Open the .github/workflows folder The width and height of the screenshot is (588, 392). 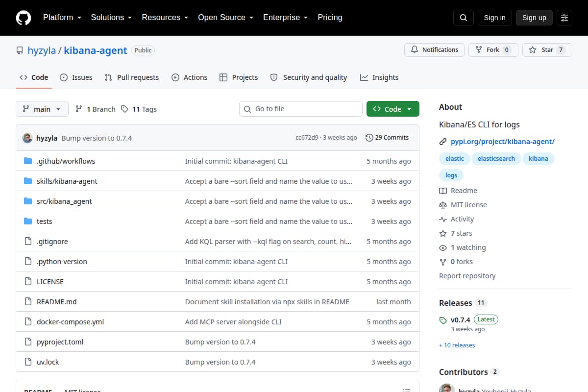[66, 161]
